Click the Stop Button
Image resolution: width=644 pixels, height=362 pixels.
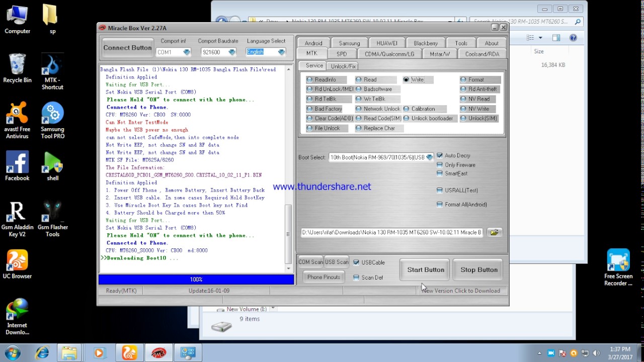pos(479,269)
